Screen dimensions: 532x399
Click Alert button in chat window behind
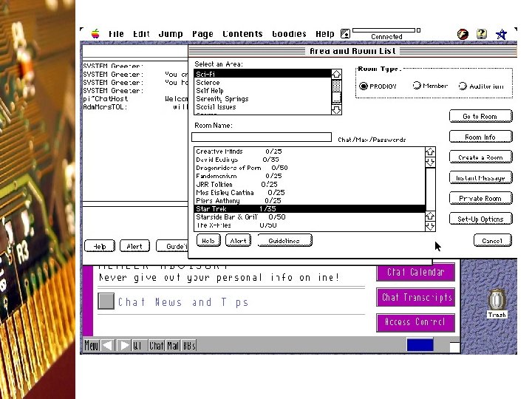click(134, 246)
